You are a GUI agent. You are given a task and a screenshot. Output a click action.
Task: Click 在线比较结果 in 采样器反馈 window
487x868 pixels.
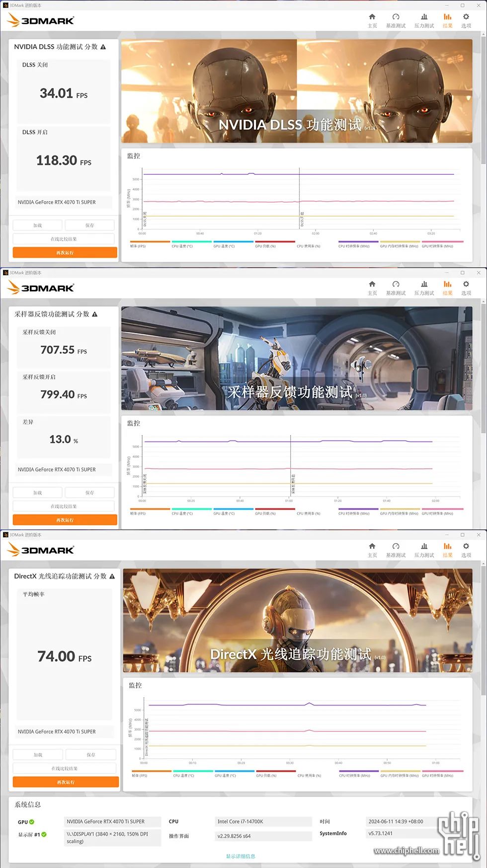[64, 506]
